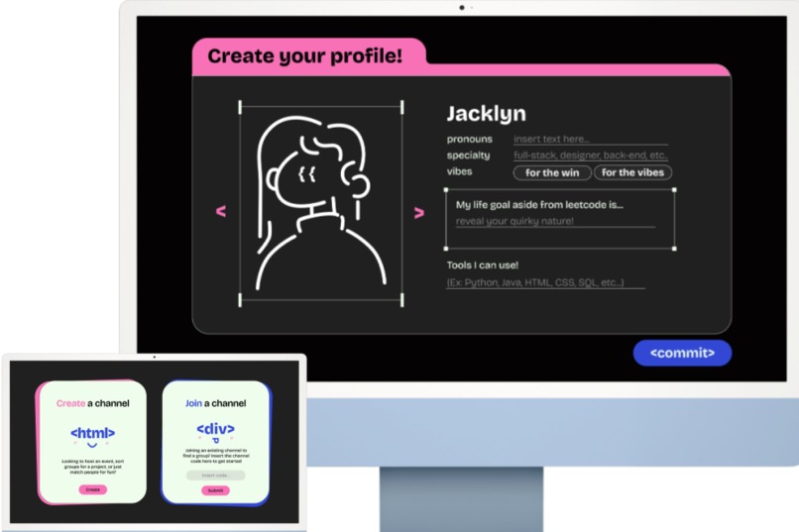
Task: Click the 'Insert code' field on the Join card
Action: click(x=215, y=476)
